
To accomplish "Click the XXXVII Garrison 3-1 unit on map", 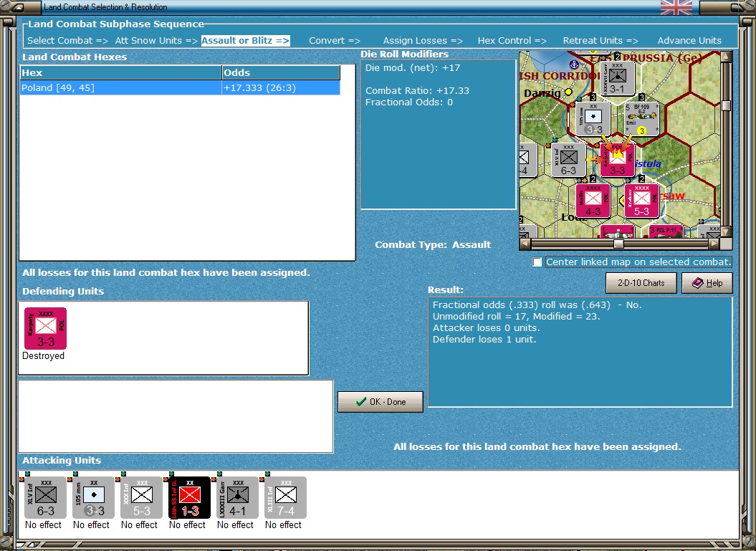I will pyautogui.click(x=617, y=77).
